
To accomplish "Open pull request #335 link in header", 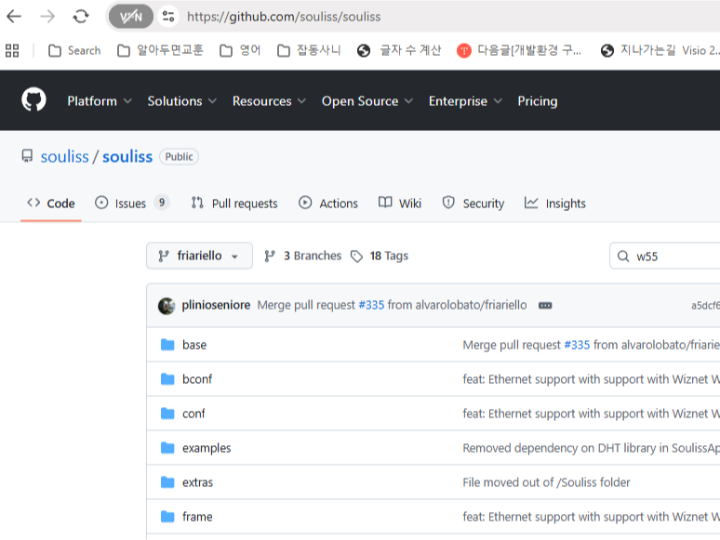I will pyautogui.click(x=371, y=305).
